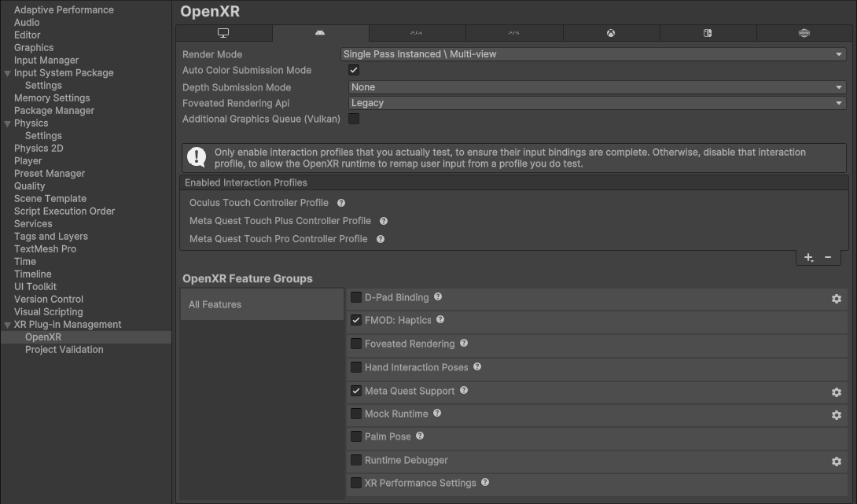Open the PS4 platform tab

click(x=417, y=33)
